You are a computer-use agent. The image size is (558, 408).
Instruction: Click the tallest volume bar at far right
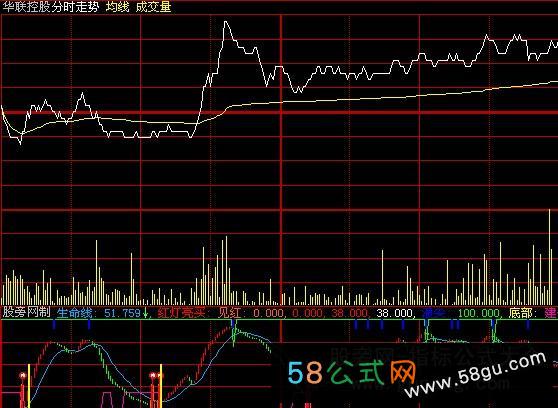click(549, 257)
